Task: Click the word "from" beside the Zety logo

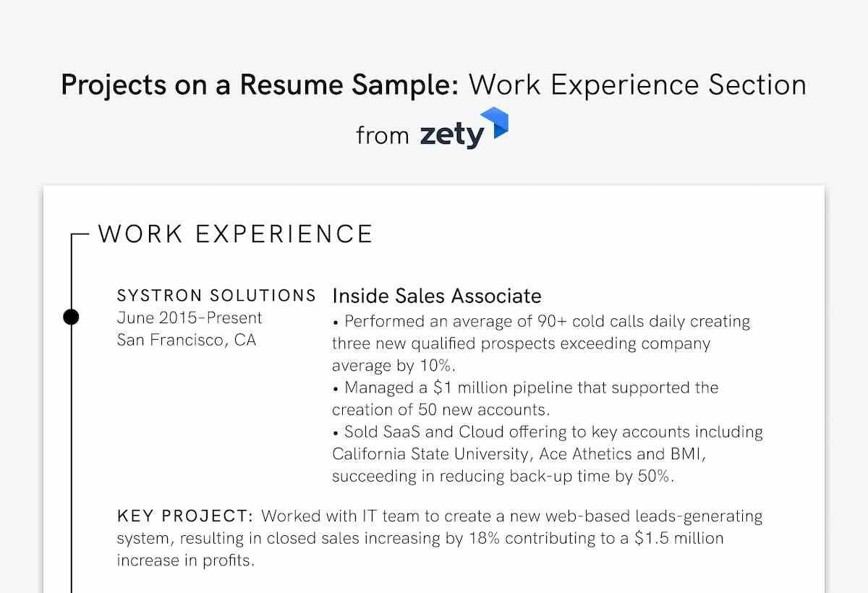Action: coord(383,135)
